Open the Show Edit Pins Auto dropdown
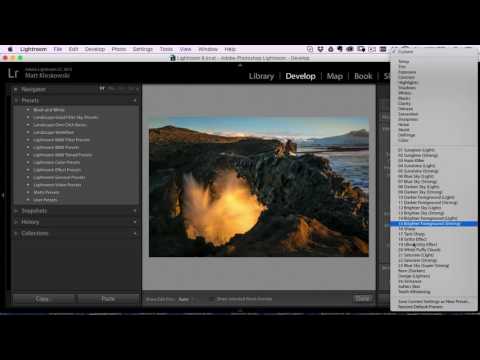Image resolution: width=480 pixels, height=360 pixels. point(185,299)
